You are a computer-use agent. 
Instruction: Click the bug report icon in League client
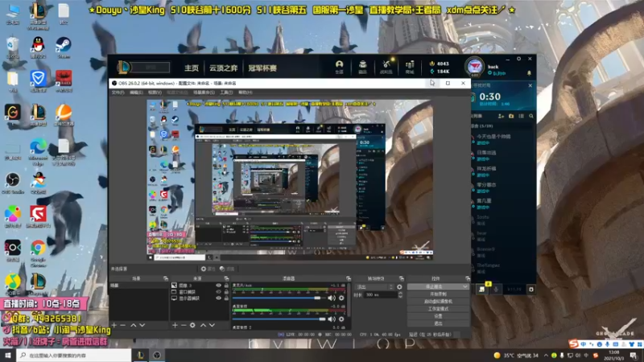[530, 290]
